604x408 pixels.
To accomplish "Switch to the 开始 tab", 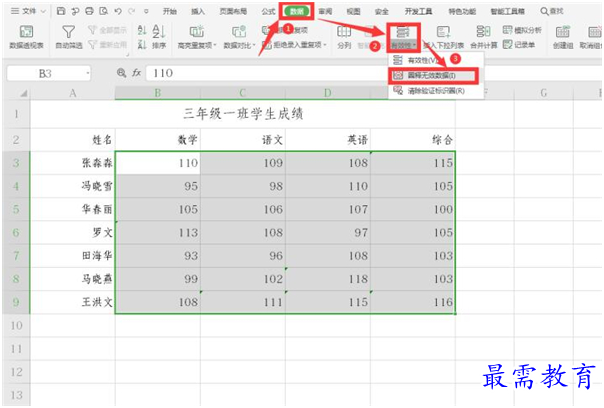I will tap(169, 11).
